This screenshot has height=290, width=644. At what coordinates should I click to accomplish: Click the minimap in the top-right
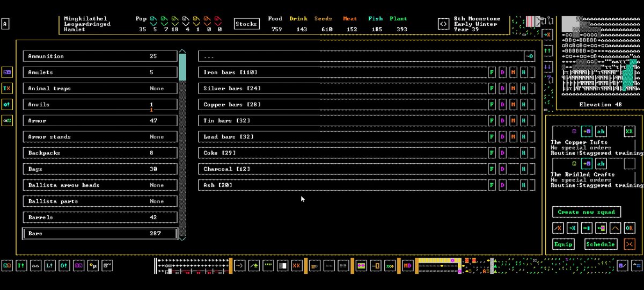(x=601, y=56)
